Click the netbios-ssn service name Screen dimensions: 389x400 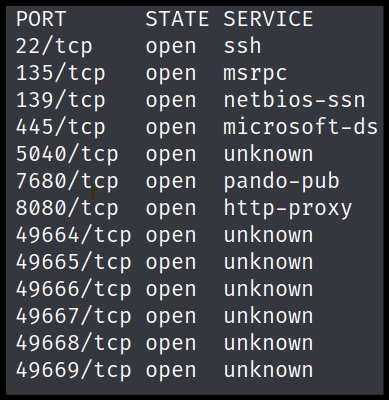[x=294, y=100]
